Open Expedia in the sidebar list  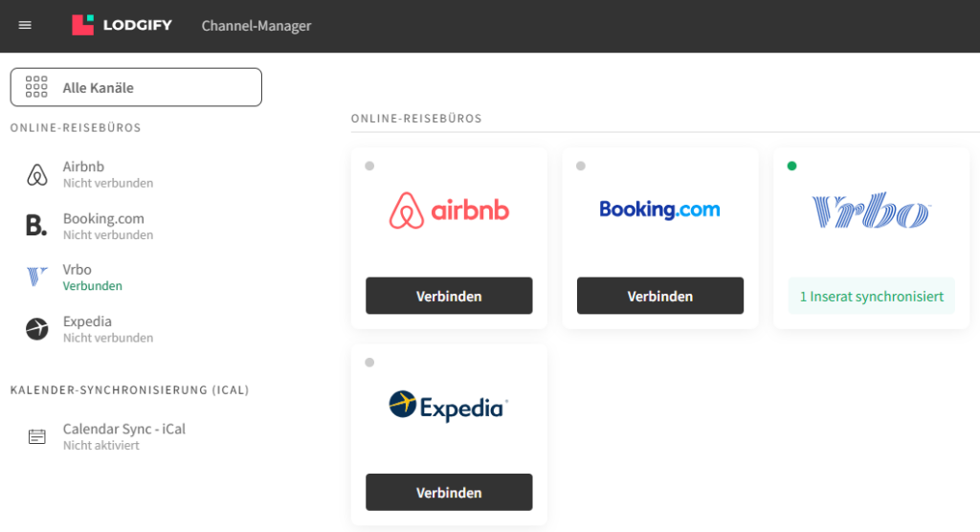pyautogui.click(x=107, y=329)
